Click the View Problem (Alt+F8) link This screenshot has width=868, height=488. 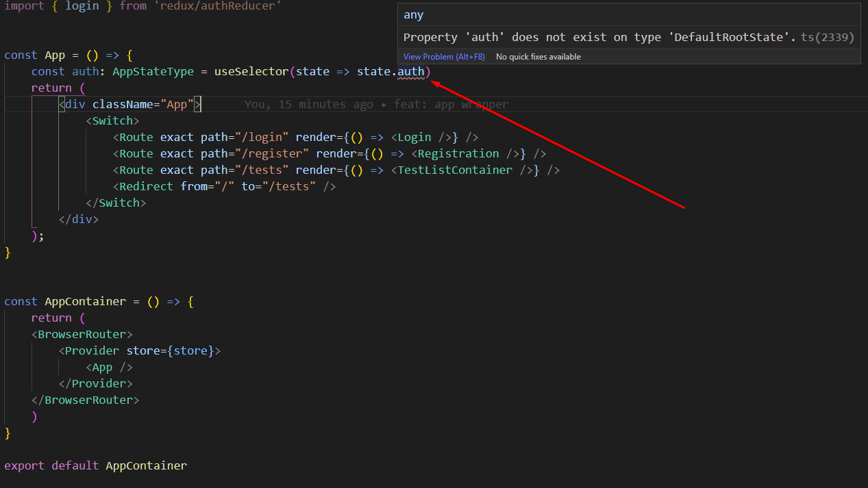pyautogui.click(x=444, y=57)
